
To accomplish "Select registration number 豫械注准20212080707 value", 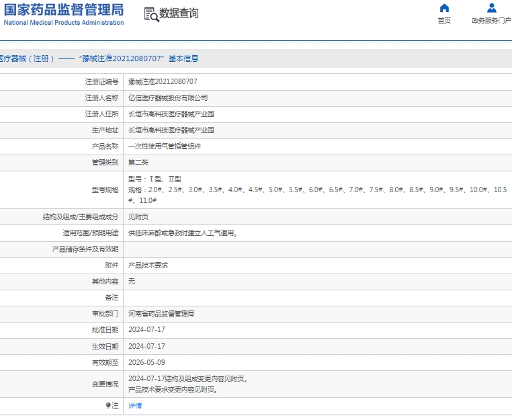I will 163,82.
